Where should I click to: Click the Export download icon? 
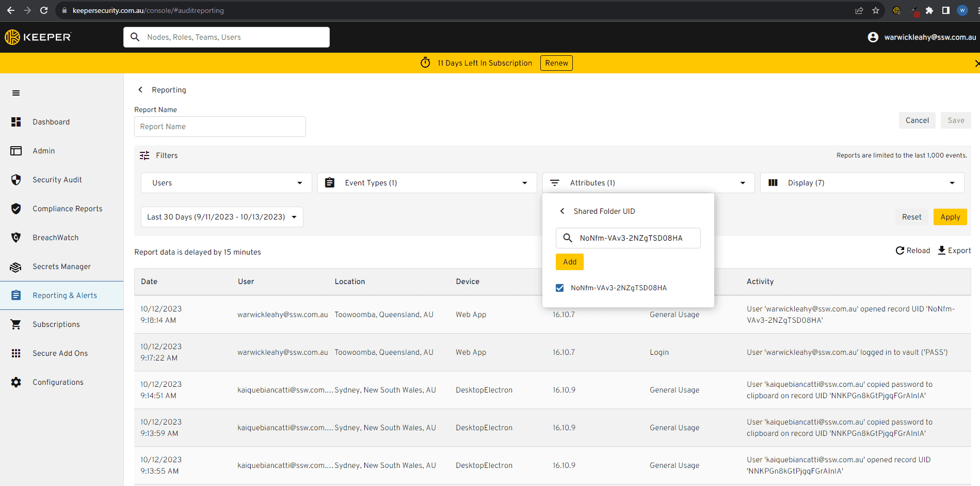942,250
